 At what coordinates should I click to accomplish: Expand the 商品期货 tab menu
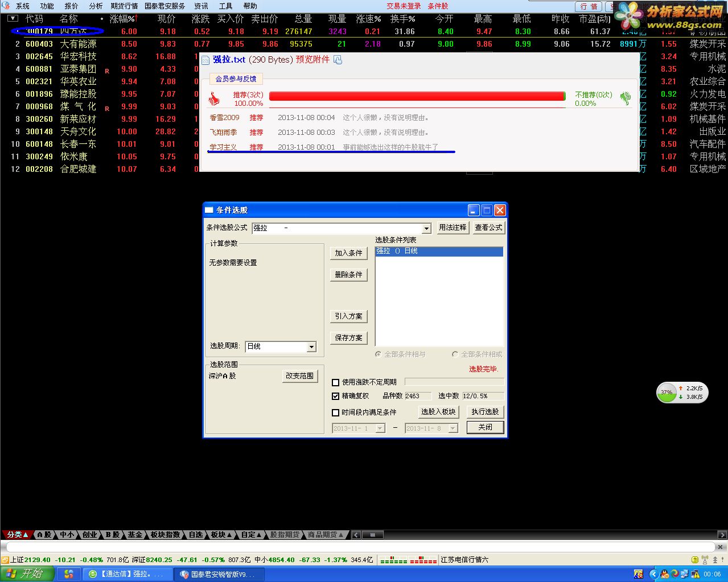(x=326, y=535)
